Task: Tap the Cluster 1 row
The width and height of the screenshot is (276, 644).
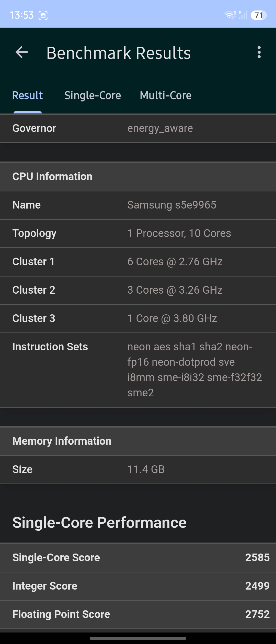Action: (x=138, y=262)
